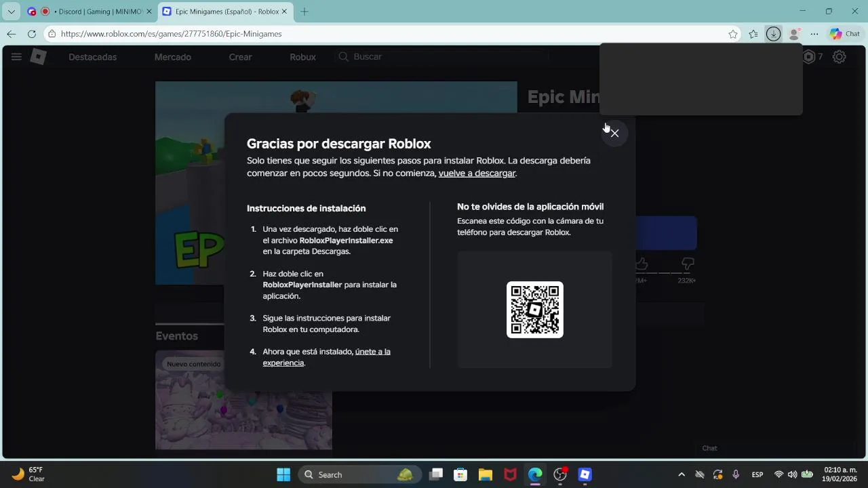Open a new browser tab
The image size is (868, 488).
pyautogui.click(x=304, y=12)
